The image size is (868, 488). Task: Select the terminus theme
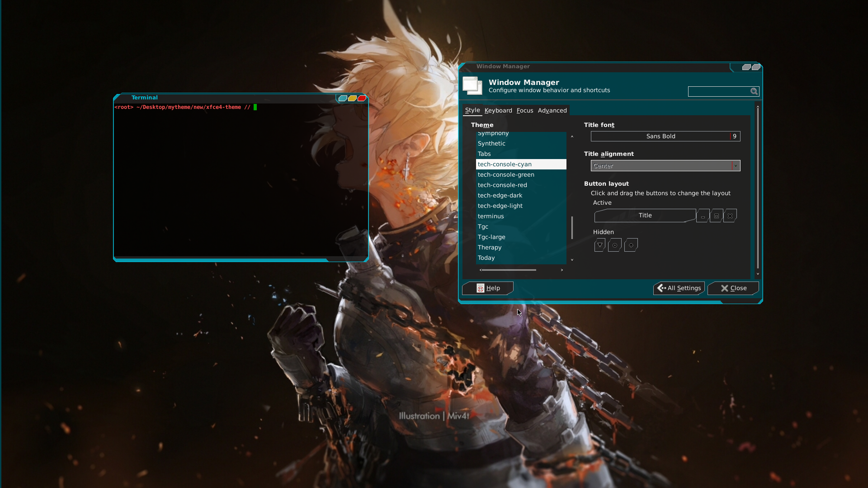tap(521, 216)
